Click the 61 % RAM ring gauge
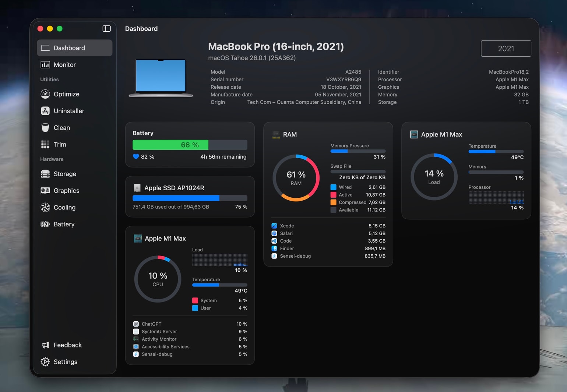Screen dimensions: 567x392 [296, 178]
